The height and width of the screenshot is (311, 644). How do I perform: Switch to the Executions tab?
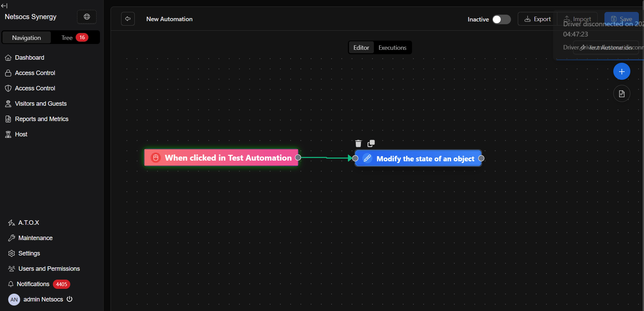[x=392, y=48]
